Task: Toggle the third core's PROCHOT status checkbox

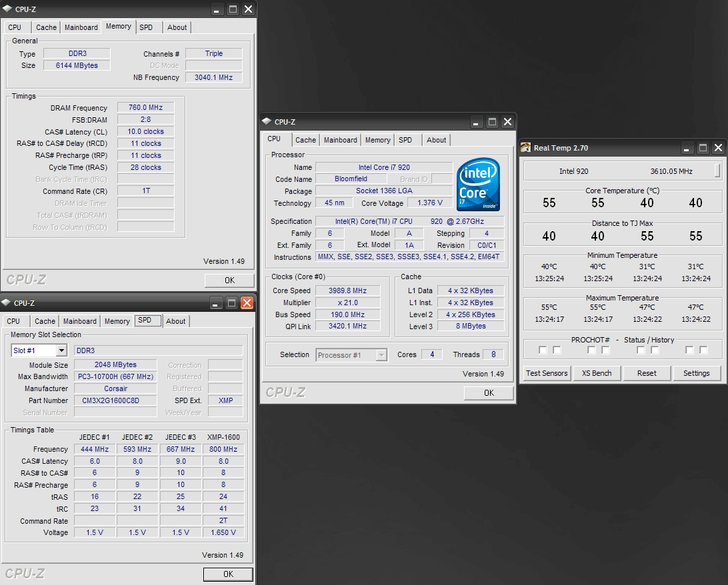Action: (x=641, y=350)
